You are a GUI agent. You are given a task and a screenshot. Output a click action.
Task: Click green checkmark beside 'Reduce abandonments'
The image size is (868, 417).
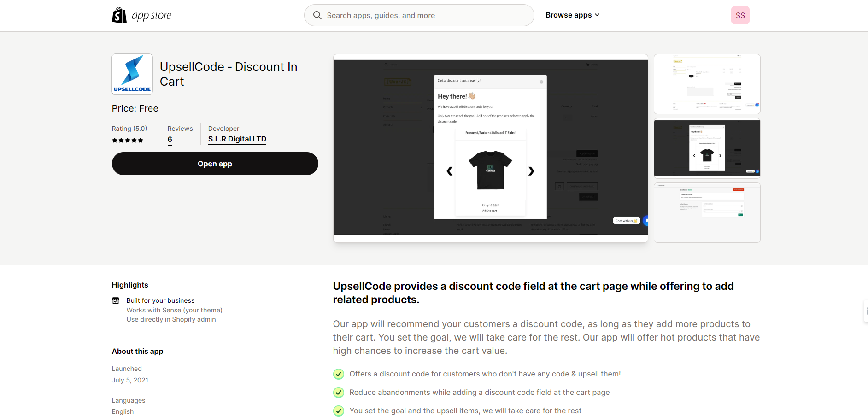point(339,393)
